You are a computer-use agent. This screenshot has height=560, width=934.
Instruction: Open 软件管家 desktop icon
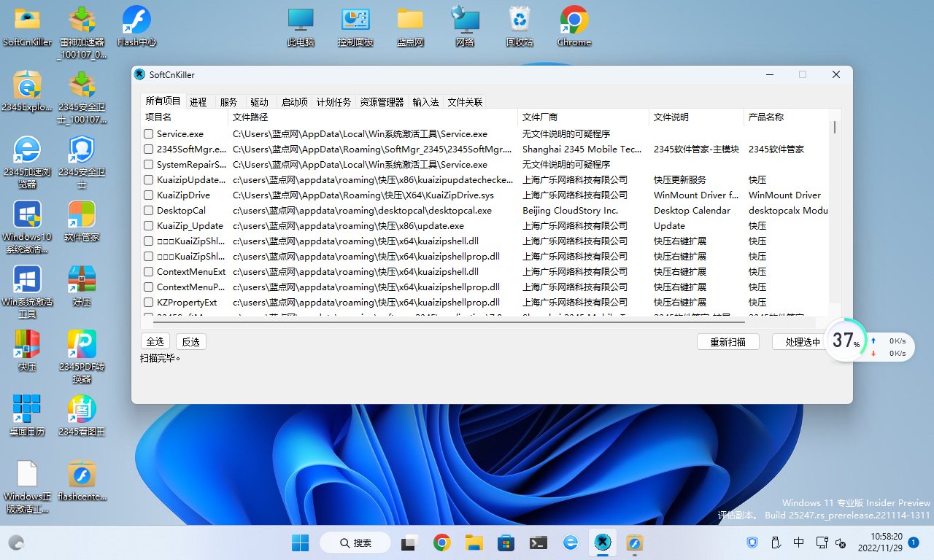point(82,222)
